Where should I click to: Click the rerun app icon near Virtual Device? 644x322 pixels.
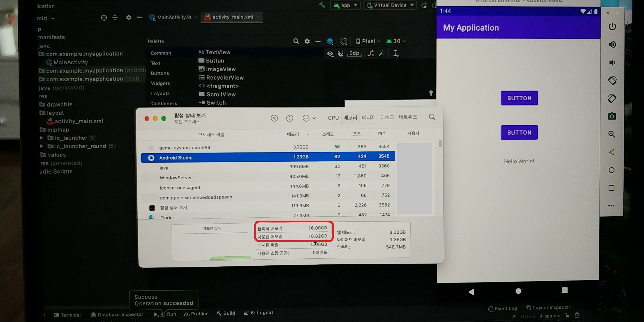click(424, 5)
